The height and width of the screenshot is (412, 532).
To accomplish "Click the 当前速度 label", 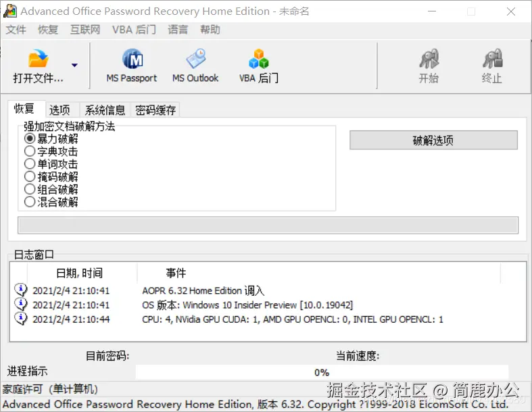I will pyautogui.click(x=358, y=356).
